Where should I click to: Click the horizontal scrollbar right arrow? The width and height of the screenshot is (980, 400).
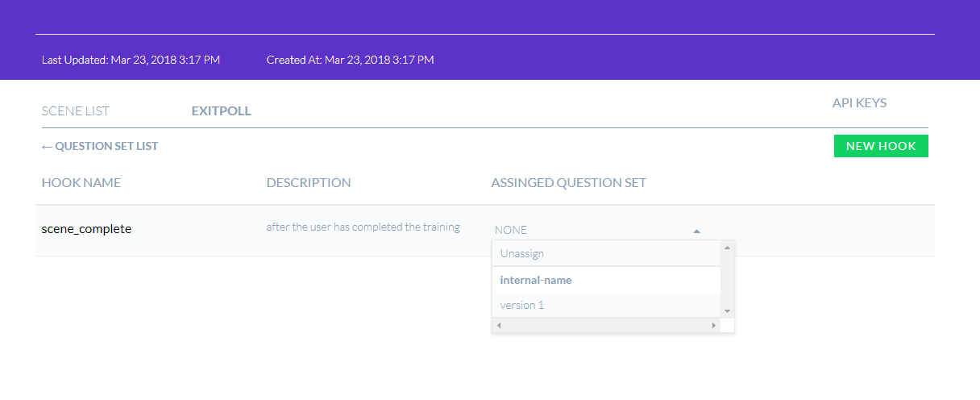coord(714,325)
